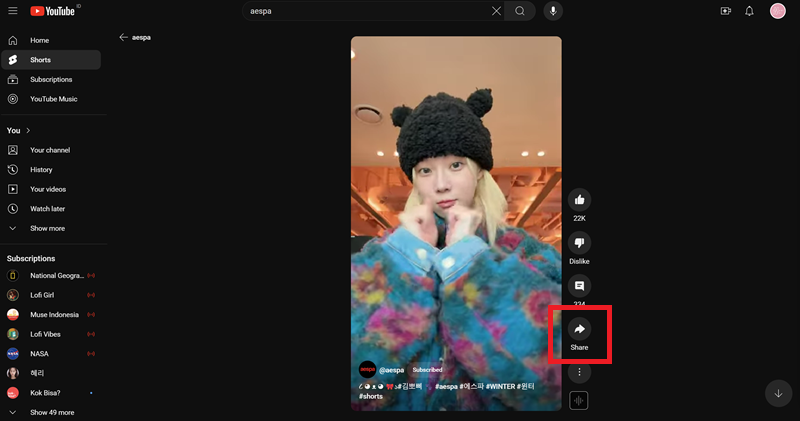Open the account avatar menu

778,11
